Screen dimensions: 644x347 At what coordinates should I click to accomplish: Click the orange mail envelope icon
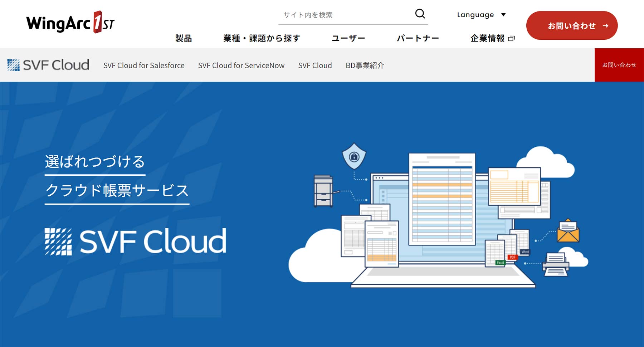pyautogui.click(x=568, y=230)
